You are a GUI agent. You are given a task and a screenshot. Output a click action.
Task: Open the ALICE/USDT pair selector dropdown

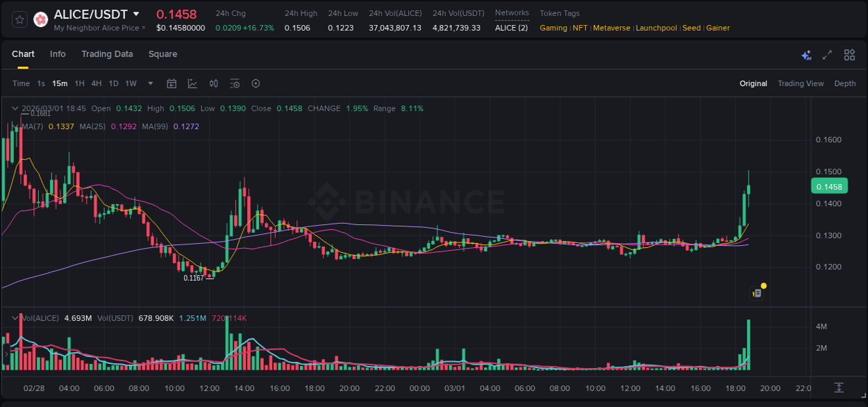(137, 13)
